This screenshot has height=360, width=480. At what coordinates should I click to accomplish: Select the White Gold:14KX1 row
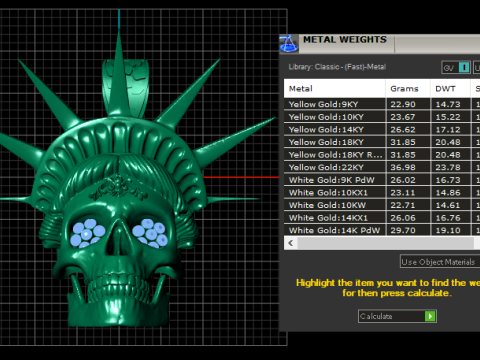[x=382, y=218]
